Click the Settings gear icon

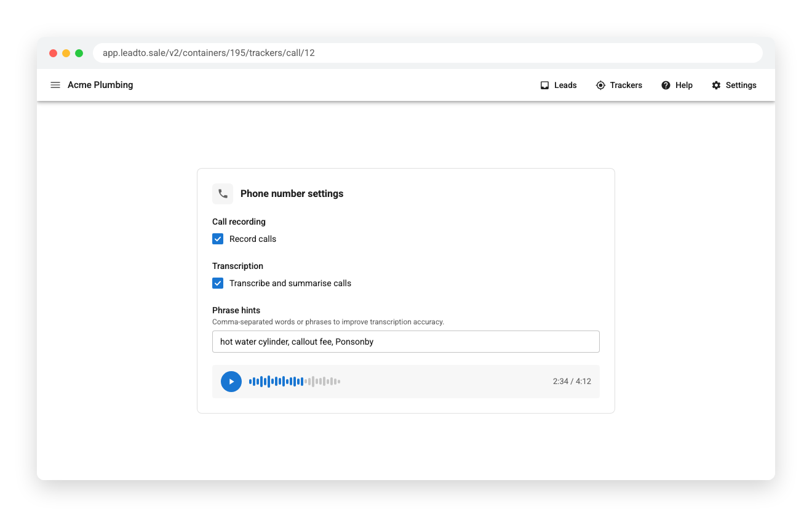[716, 86]
